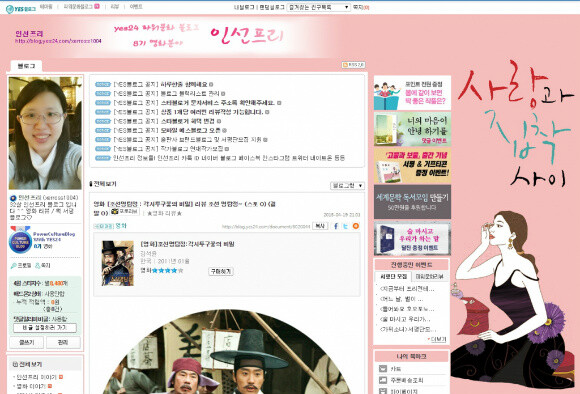
Task: Click the 조선명탐정 movie poster thumbnail
Action: [118, 263]
